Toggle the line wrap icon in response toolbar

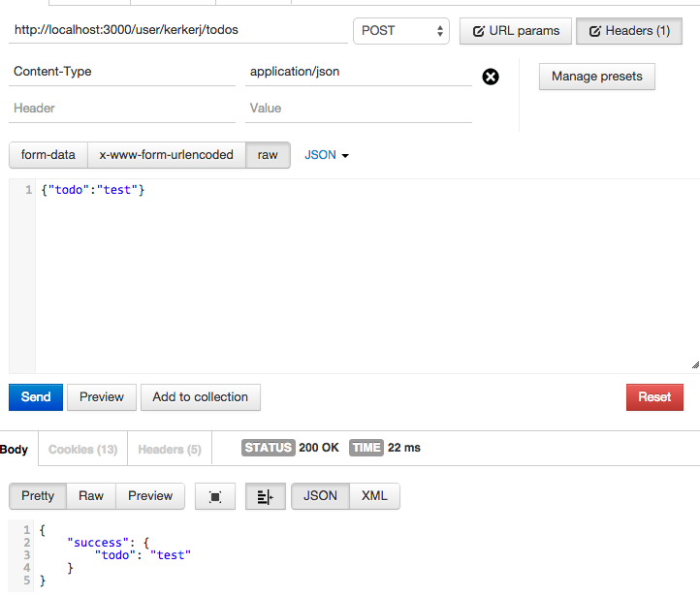[265, 496]
